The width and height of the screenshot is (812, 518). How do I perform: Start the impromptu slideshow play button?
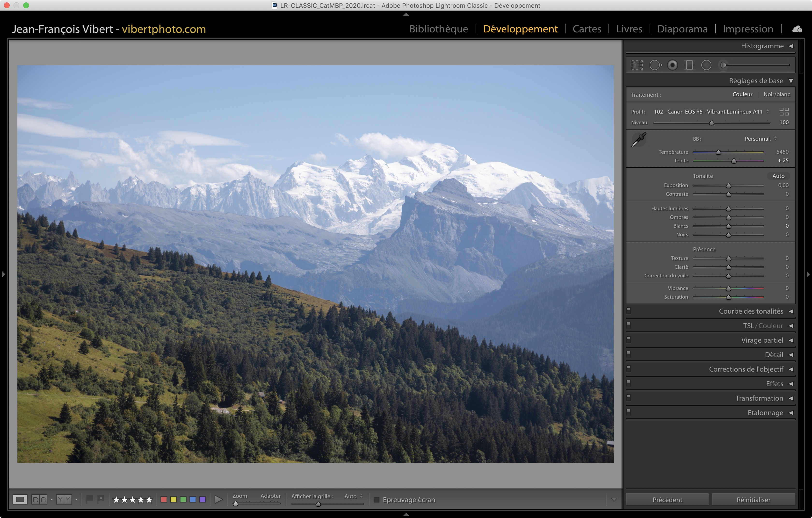click(x=218, y=499)
